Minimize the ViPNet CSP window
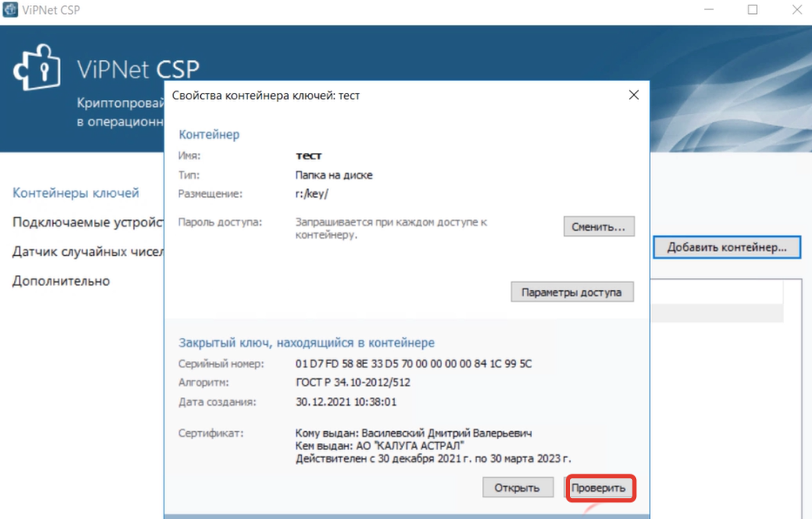 tap(707, 10)
